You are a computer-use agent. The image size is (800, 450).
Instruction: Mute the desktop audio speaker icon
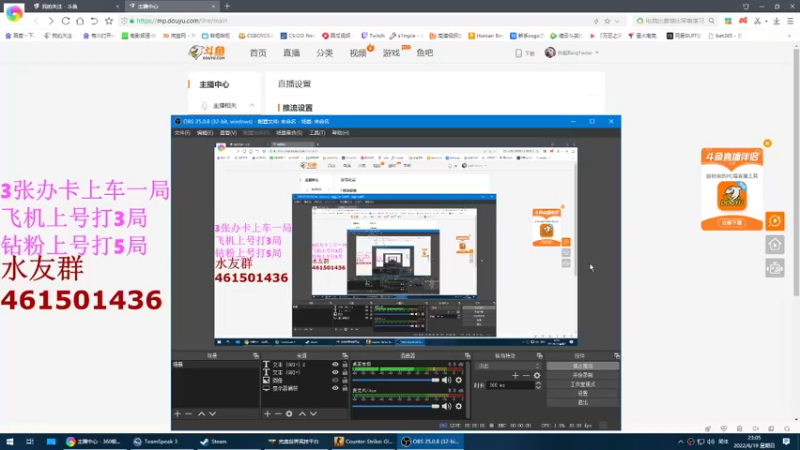coord(447,380)
